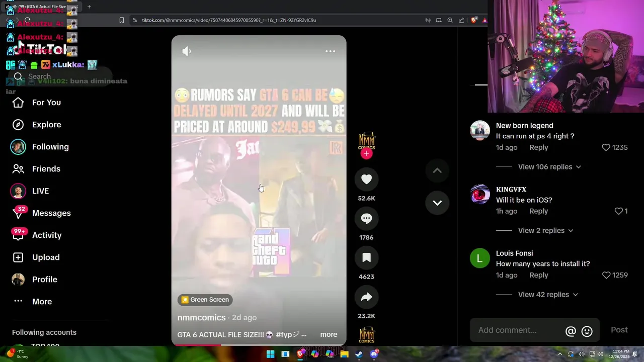Image resolution: width=644 pixels, height=362 pixels.
Task: Click the browser share page icon
Action: pos(462,20)
